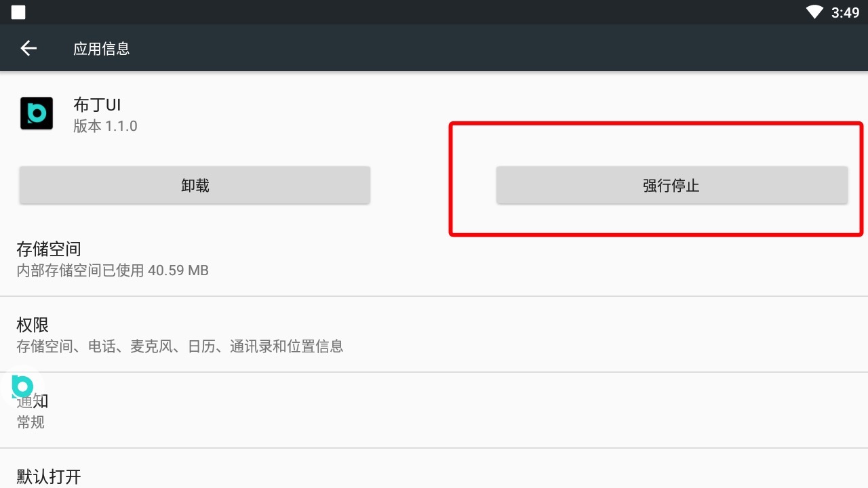The width and height of the screenshot is (868, 488).
Task: Tap the 布丁UI app icon
Action: pyautogui.click(x=37, y=114)
